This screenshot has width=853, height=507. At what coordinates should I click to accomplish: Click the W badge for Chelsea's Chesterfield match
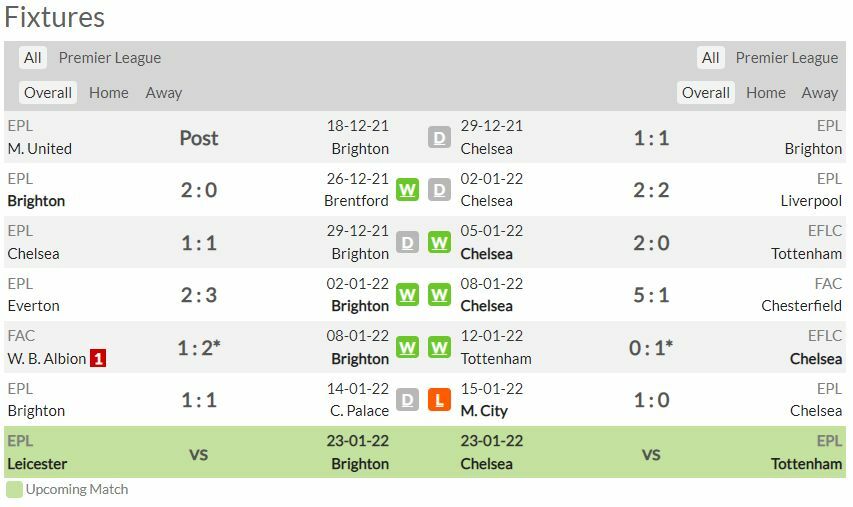pos(439,295)
